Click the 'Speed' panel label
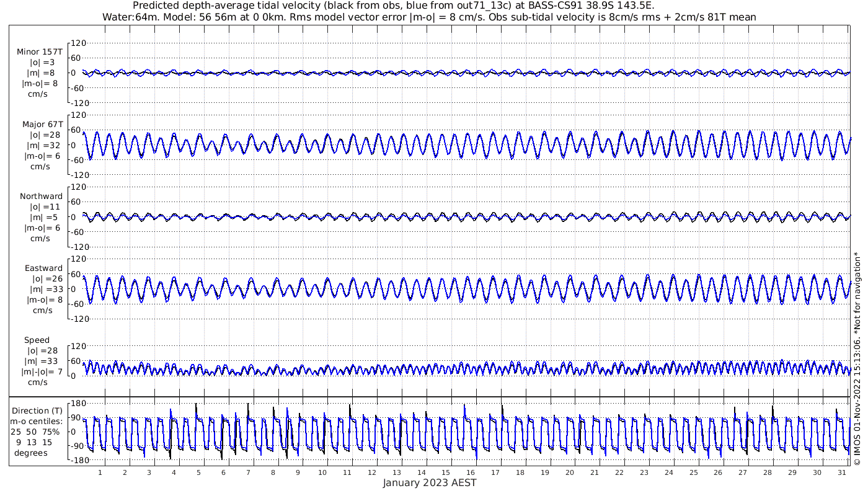This screenshot has width=868, height=496. (x=37, y=340)
